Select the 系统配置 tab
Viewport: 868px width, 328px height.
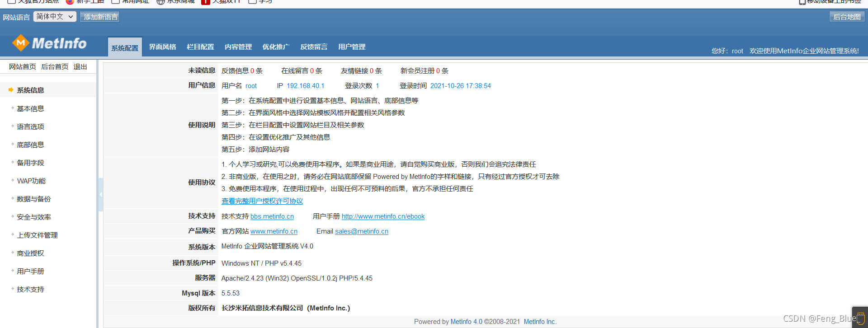(x=125, y=47)
